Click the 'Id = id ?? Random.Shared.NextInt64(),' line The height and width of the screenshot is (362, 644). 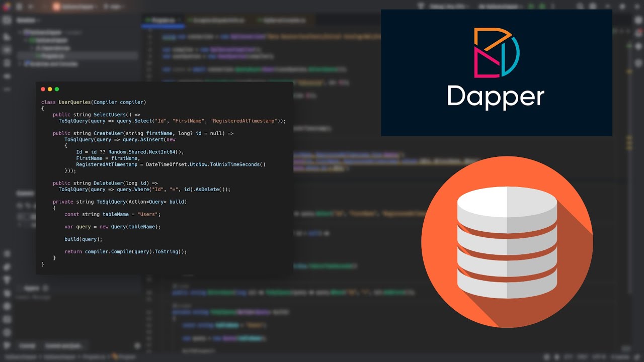[x=130, y=152]
